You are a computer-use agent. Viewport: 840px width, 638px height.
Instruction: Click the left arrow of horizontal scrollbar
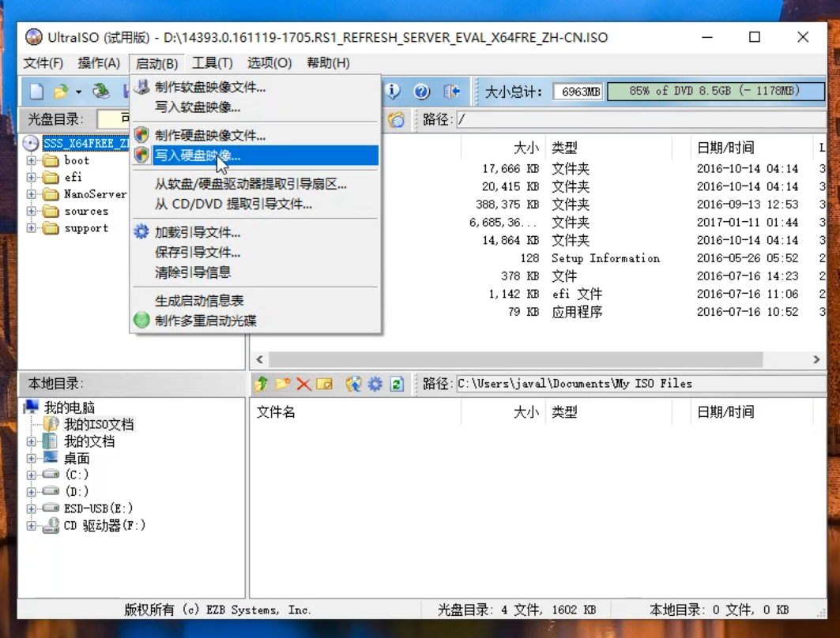[260, 359]
